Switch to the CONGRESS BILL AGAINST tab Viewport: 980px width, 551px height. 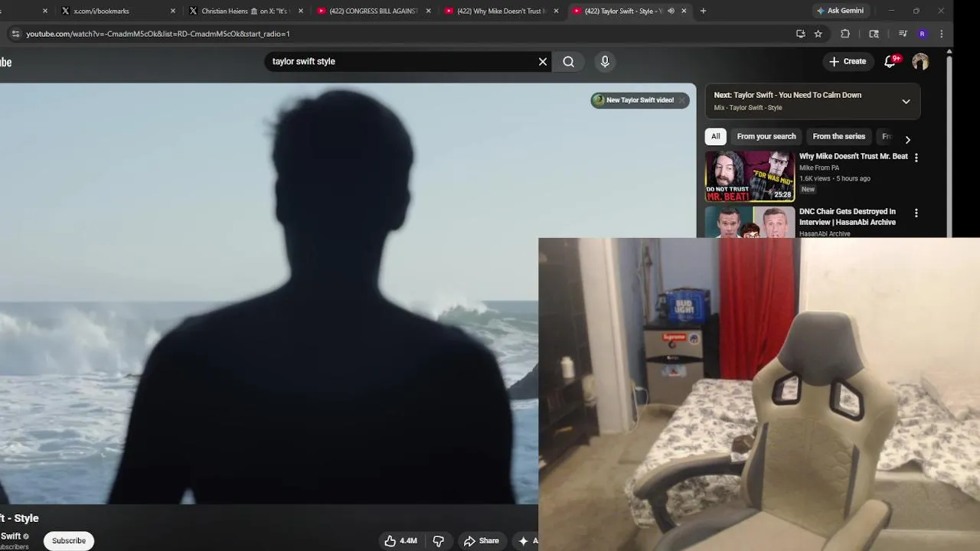pos(373,11)
